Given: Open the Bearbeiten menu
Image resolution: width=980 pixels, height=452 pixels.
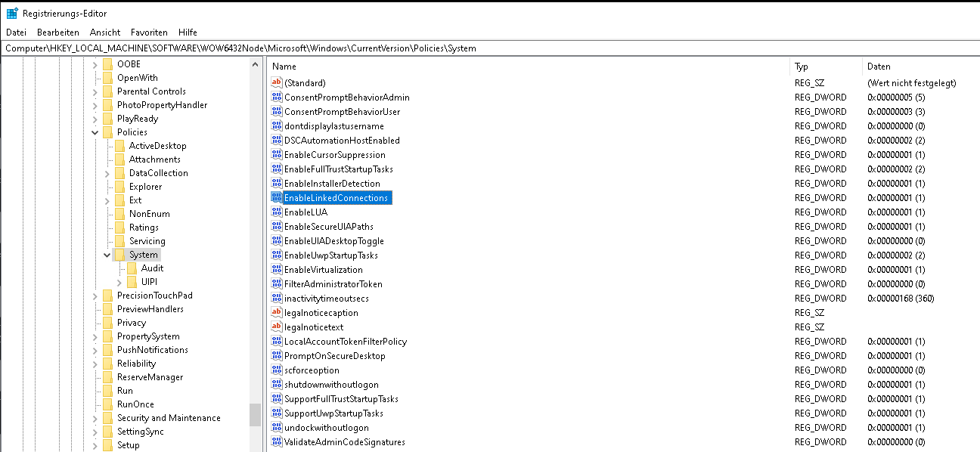Looking at the screenshot, I should coord(57,33).
